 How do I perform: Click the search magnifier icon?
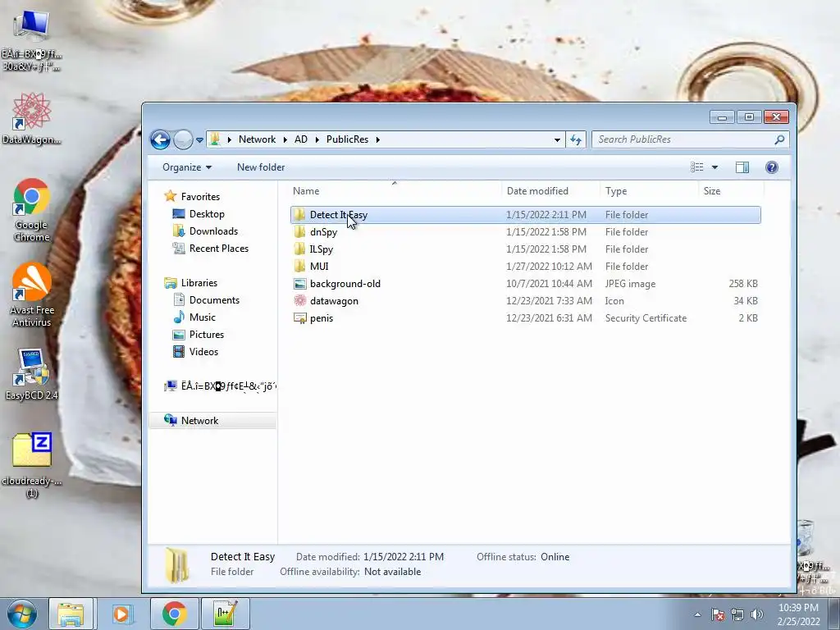click(x=779, y=139)
